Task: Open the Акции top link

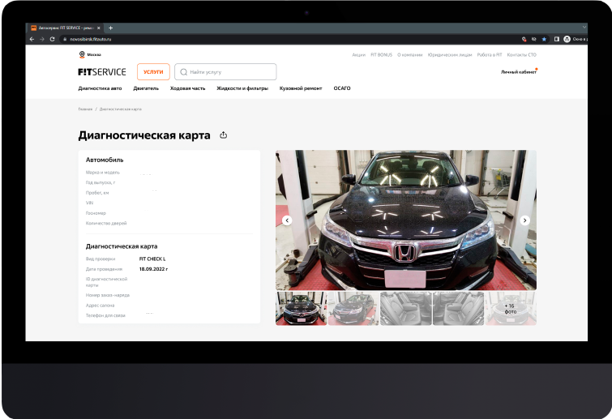Action: coord(359,55)
